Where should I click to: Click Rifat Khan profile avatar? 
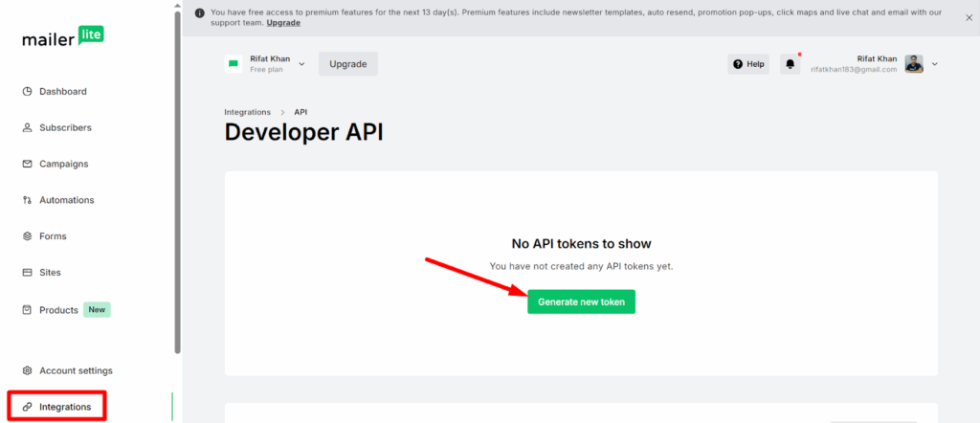[914, 64]
